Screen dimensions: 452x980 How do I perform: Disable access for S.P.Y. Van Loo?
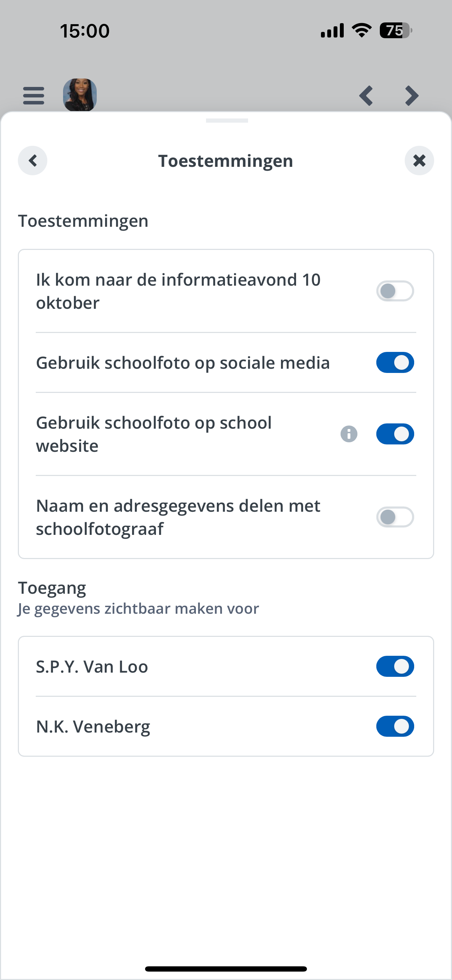point(395,667)
